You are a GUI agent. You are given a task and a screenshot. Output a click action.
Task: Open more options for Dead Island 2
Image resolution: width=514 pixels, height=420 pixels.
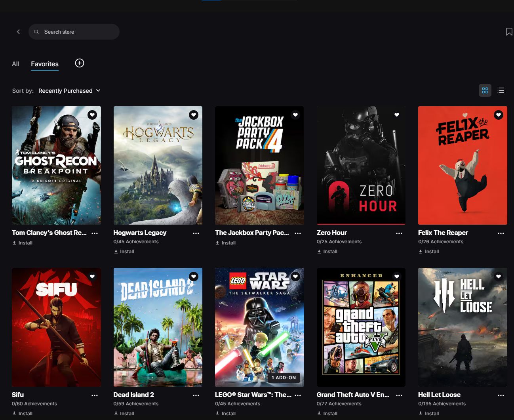coord(196,395)
